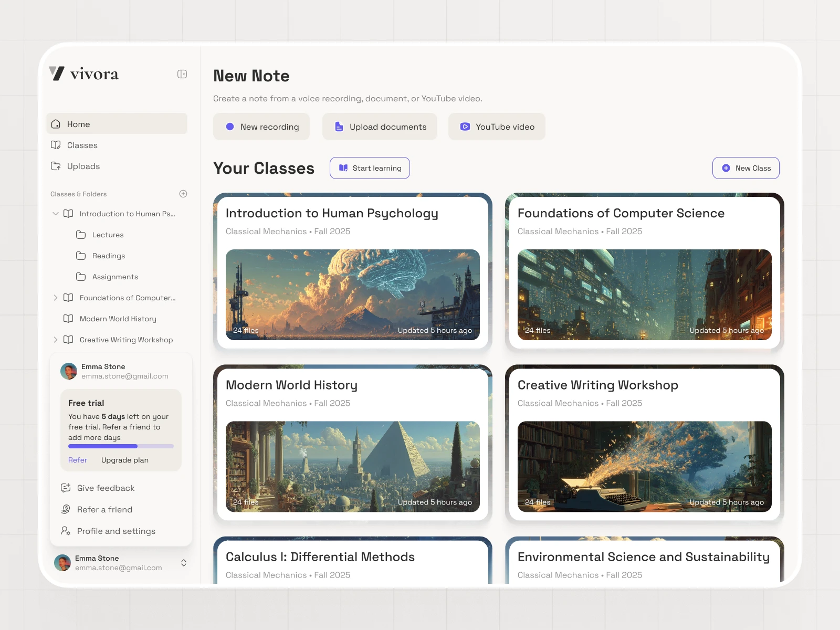Select Give feedback menu entry
Image resolution: width=840 pixels, height=630 pixels.
[121, 488]
